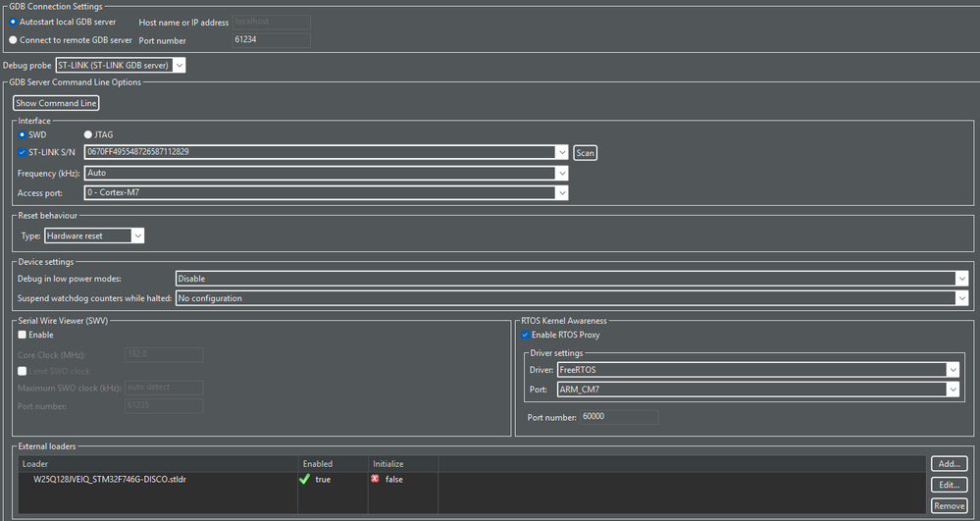This screenshot has width=980, height=521.
Task: Choose the SWD interface radio button
Action: (x=23, y=134)
